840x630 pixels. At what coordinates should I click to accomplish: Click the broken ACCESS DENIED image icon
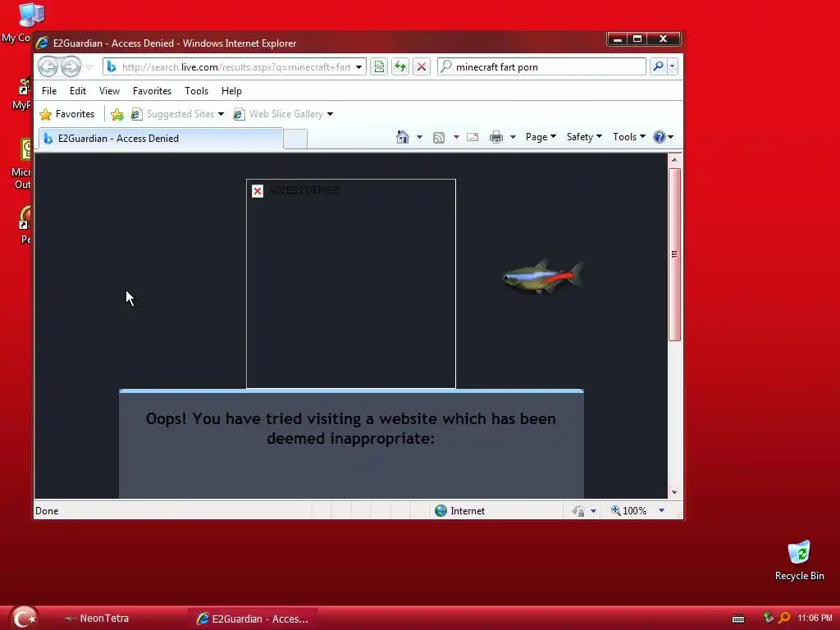(x=258, y=191)
